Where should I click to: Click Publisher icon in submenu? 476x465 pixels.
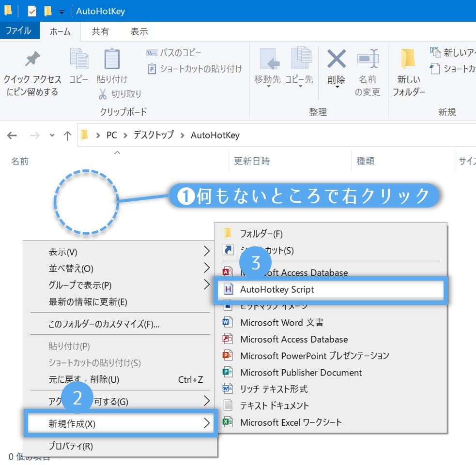[x=228, y=372]
